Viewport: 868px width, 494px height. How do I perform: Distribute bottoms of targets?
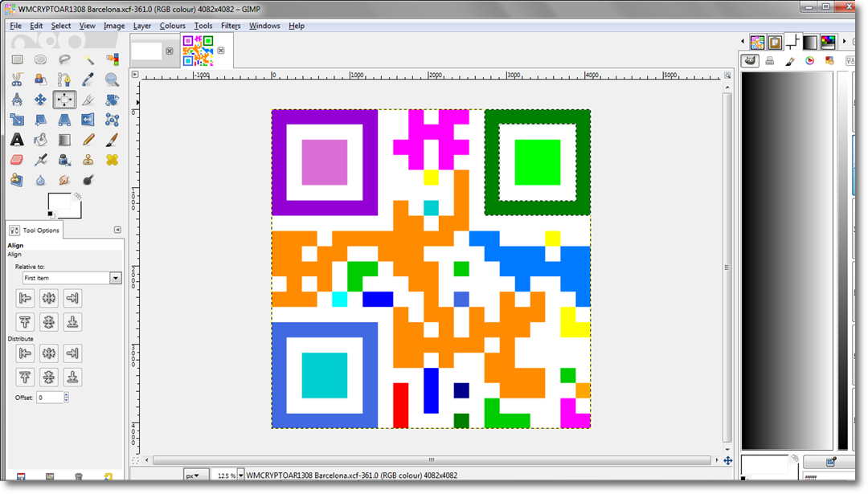72,378
